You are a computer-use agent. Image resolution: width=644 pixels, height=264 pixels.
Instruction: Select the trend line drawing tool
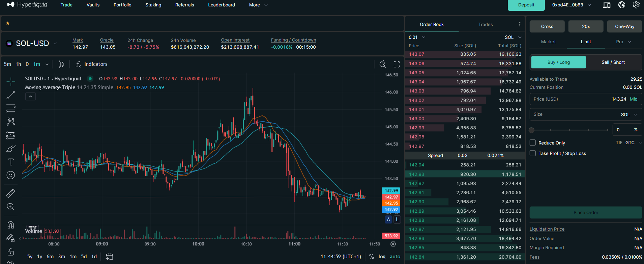point(11,95)
